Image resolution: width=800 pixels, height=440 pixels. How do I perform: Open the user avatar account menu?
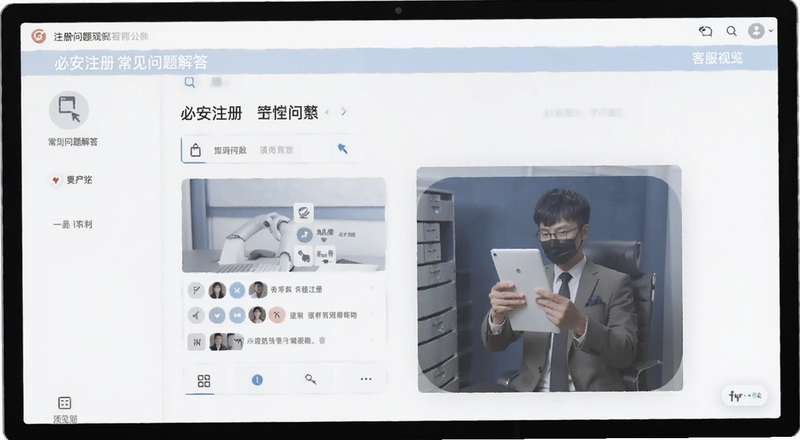pos(756,31)
